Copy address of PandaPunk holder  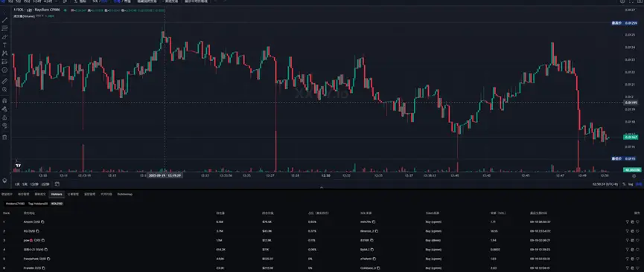[48, 259]
